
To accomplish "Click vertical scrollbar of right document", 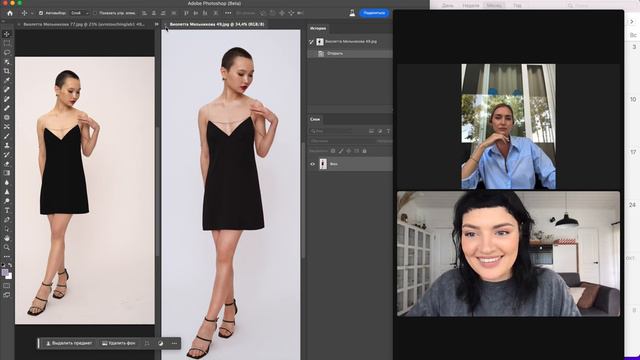I will pos(303,200).
